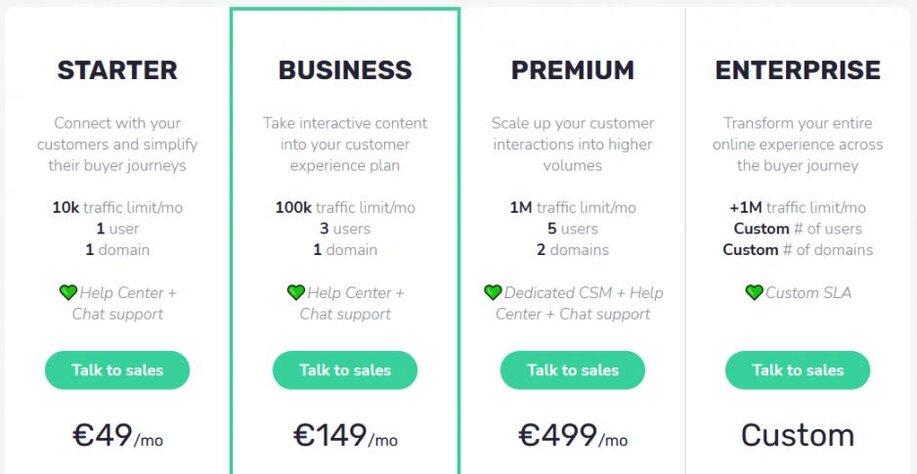
Task: Click the €499/mo price
Action: pos(572,436)
